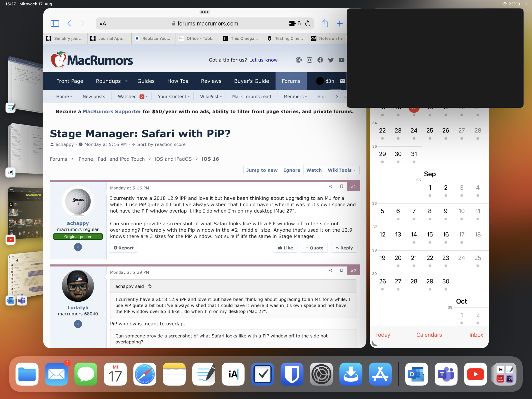The image size is (532, 399).
Task: Share post #2 via share icon
Action: (x=331, y=271)
